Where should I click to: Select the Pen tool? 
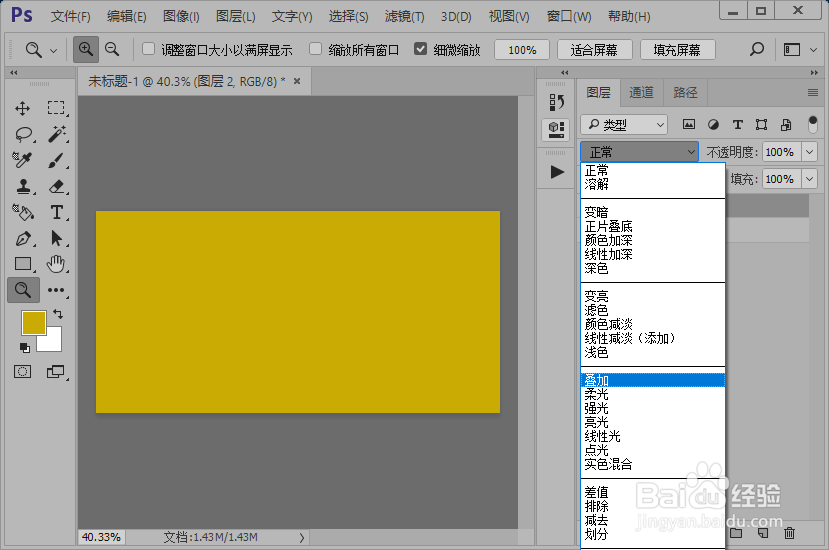[23, 239]
